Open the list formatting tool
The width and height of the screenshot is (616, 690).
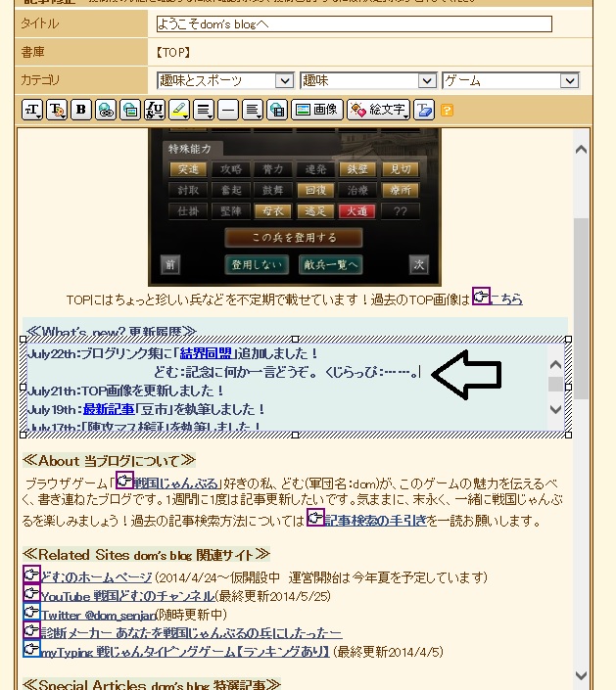[x=253, y=110]
